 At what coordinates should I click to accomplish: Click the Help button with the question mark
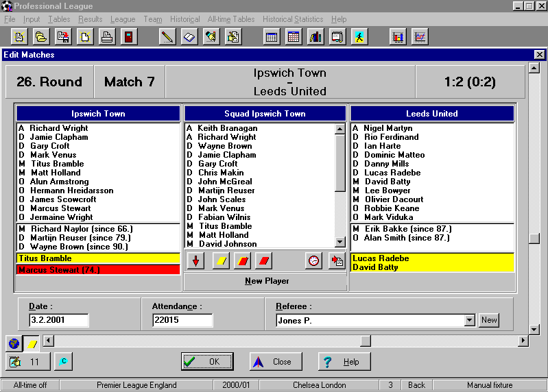pyautogui.click(x=344, y=361)
